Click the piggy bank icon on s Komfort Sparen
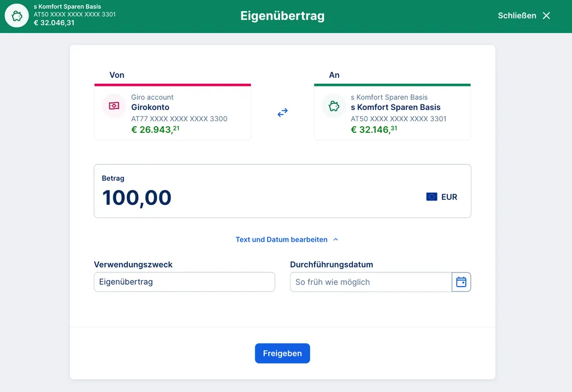Screen dimensions: 572x392 [x=333, y=106]
